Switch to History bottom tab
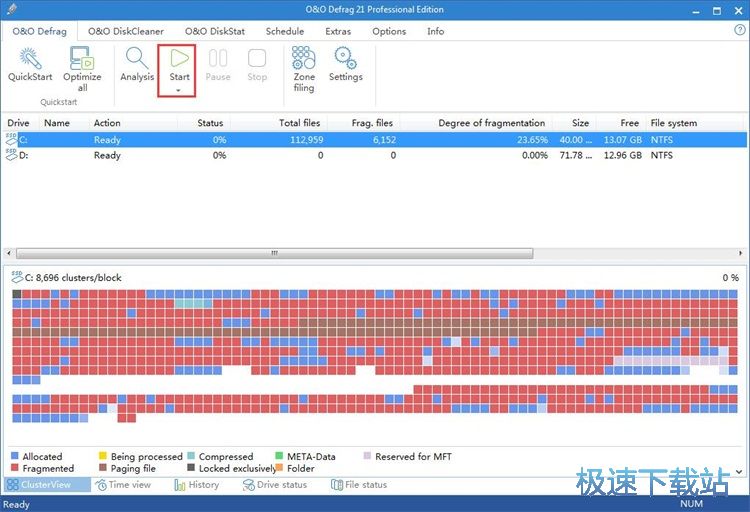The image size is (750, 512). [197, 485]
